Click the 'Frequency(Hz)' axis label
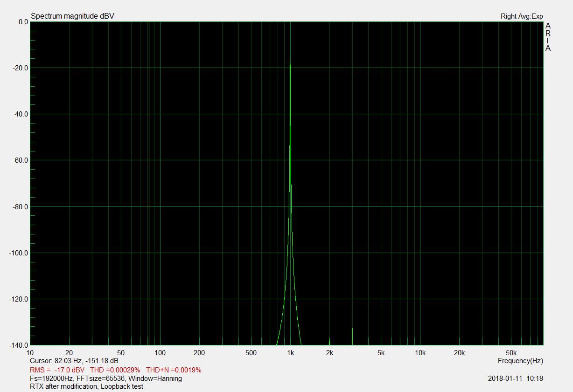Viewport: 573px width, 392px height. 520,361
